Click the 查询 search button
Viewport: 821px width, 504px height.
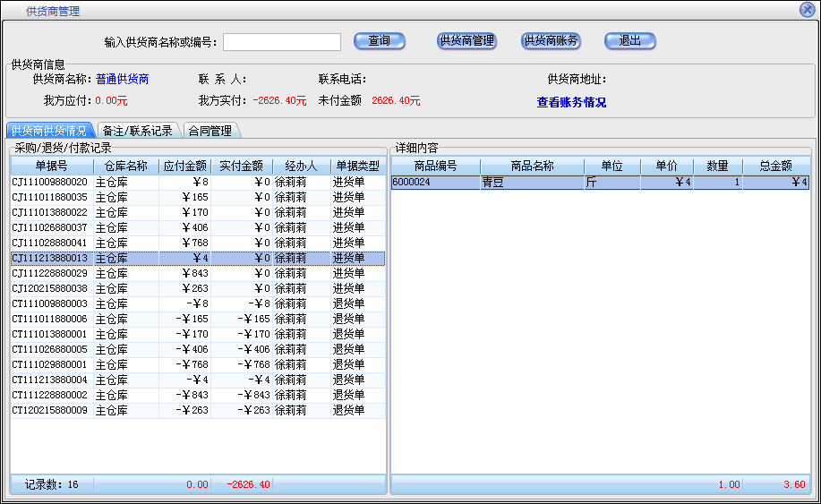380,41
